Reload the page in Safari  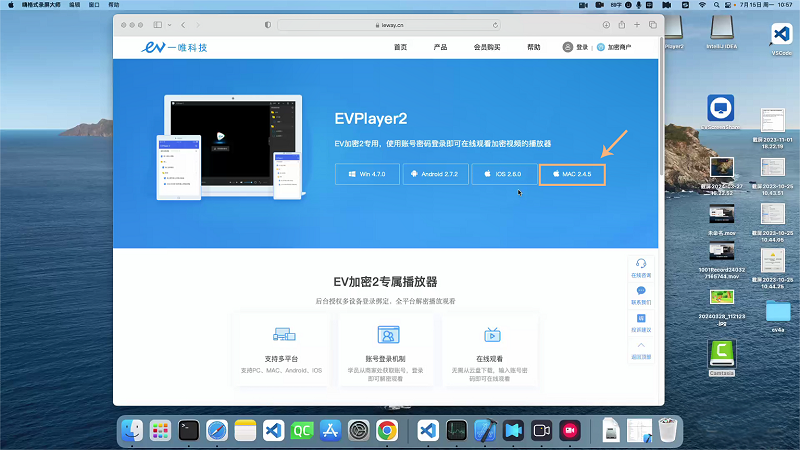coord(495,24)
